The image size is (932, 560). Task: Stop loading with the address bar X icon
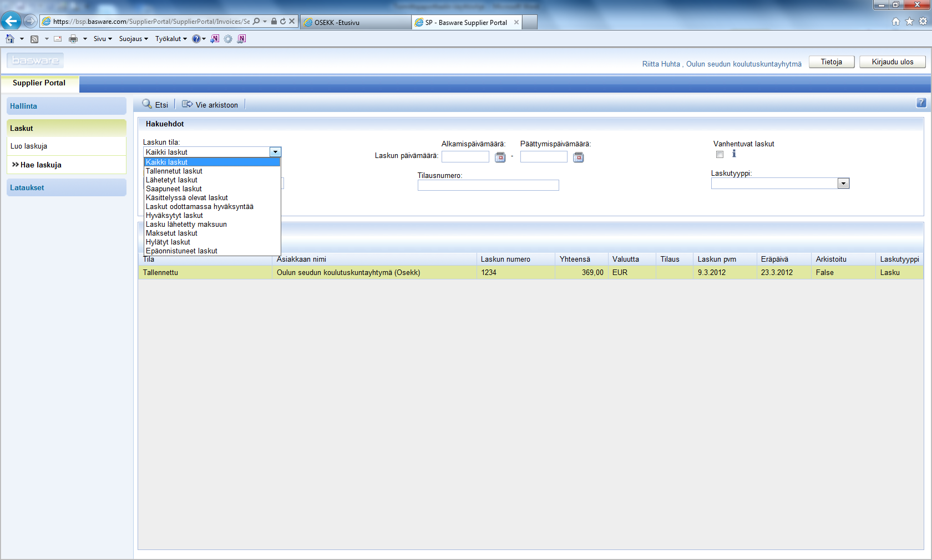coord(292,21)
